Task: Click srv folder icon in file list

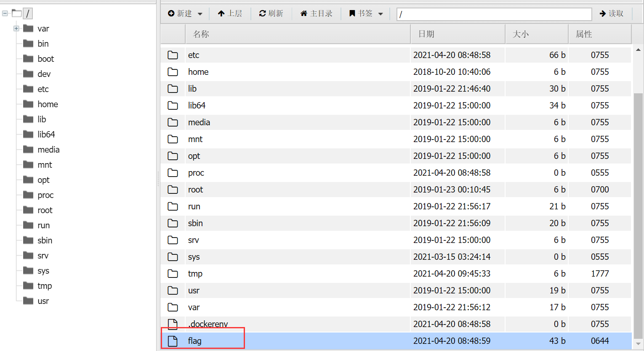Action: pos(173,240)
